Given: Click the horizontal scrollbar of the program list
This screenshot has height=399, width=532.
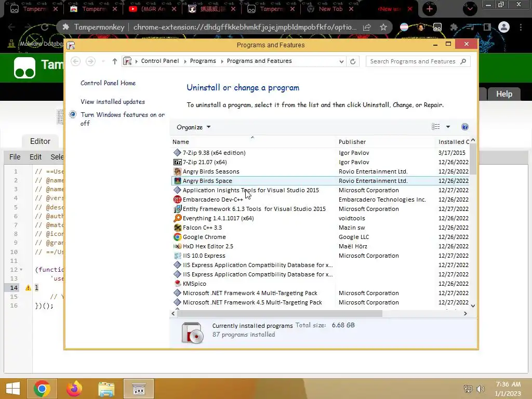Looking at the screenshot, I should [x=280, y=313].
